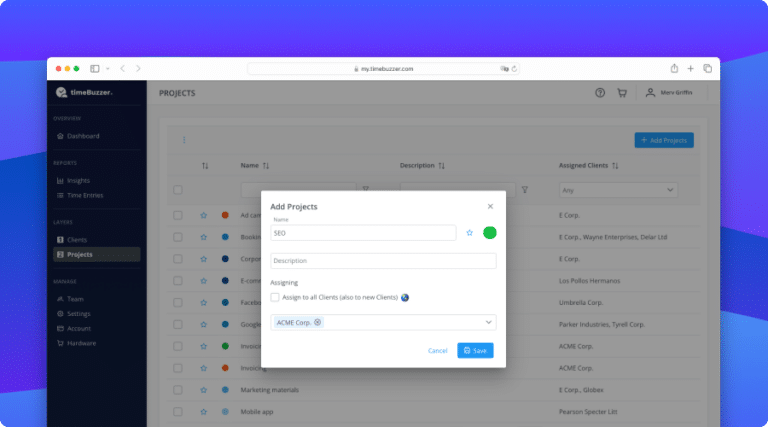The width and height of the screenshot is (768, 427).
Task: Mark new SEO project as favorite star
Action: [469, 233]
